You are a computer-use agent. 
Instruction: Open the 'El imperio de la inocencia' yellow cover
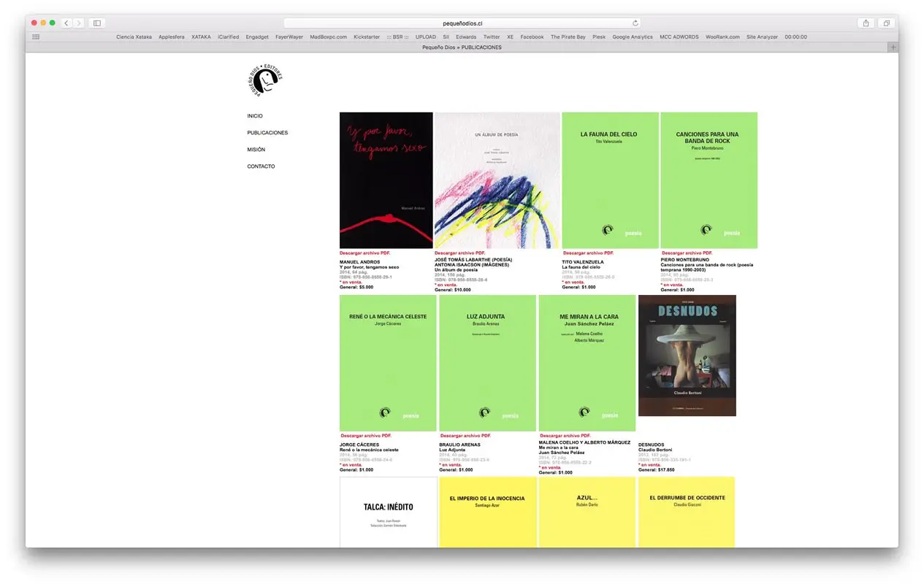point(487,512)
